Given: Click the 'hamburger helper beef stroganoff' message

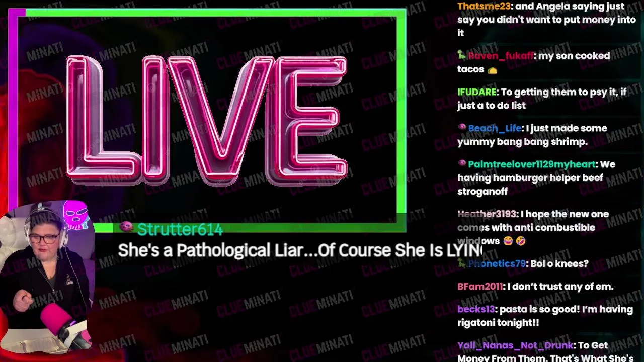Looking at the screenshot, I should pyautogui.click(x=536, y=178).
